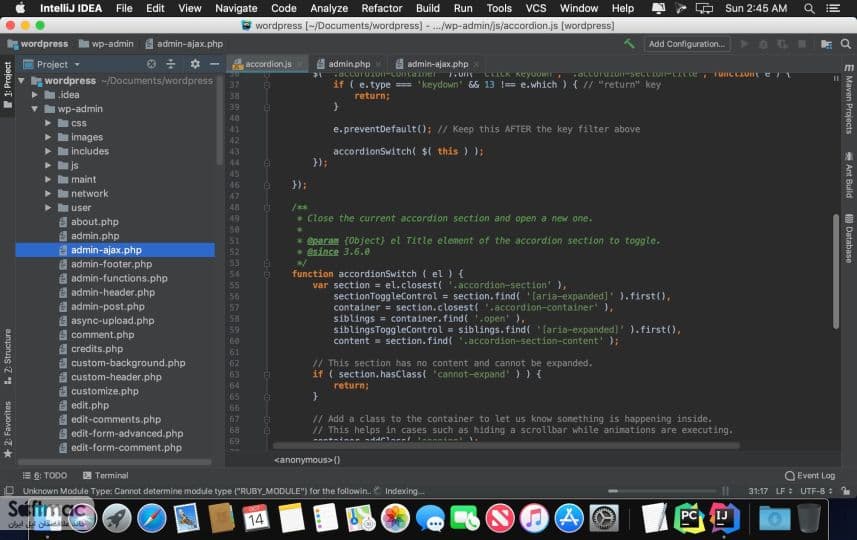Open the Terminal tool window
The image size is (857, 540).
105,476
